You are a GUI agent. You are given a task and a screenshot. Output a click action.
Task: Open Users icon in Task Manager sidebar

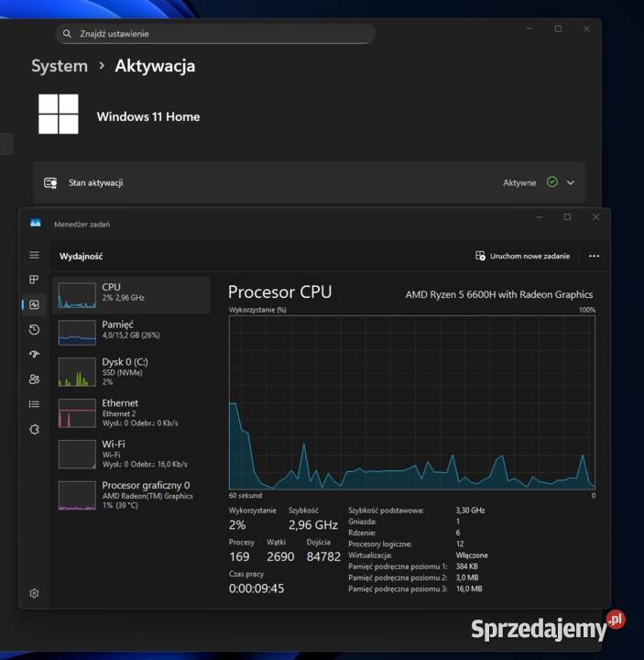[34, 379]
